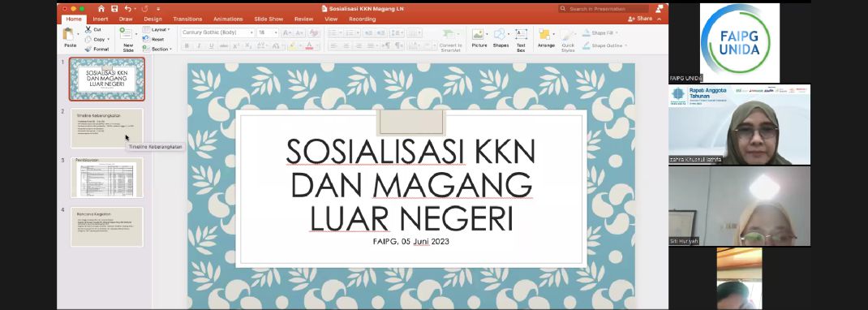The height and width of the screenshot is (310, 868).
Task: Choose the font color swatch
Action: pos(309,46)
